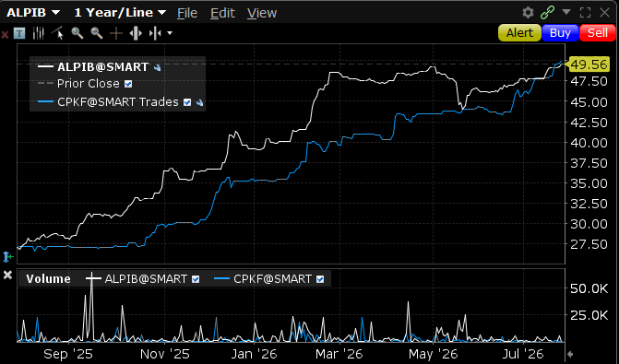This screenshot has width=619, height=364.
Task: Click the red Sell button
Action: click(x=598, y=33)
